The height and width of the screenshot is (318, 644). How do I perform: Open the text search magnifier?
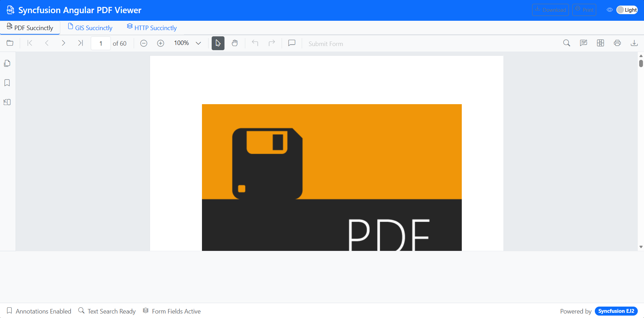[567, 43]
